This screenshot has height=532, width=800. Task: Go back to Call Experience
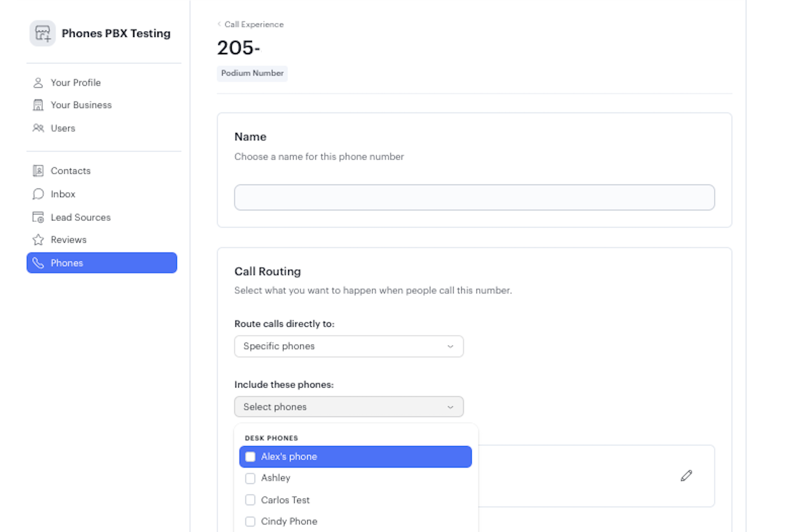click(x=253, y=24)
